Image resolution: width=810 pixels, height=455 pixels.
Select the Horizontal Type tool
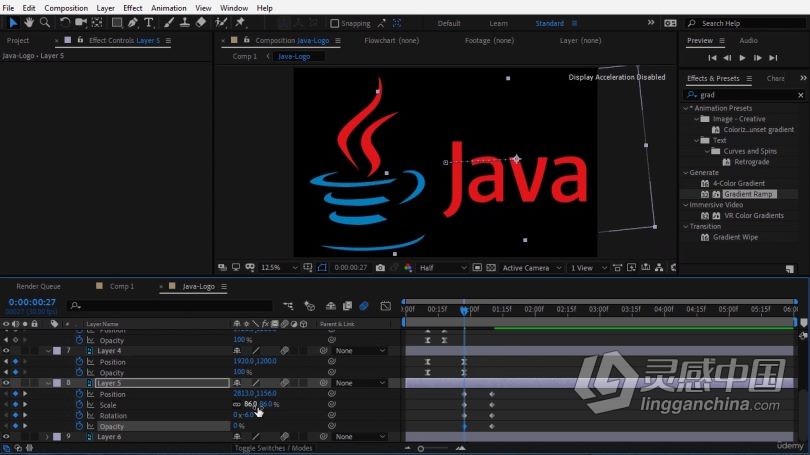click(x=149, y=23)
